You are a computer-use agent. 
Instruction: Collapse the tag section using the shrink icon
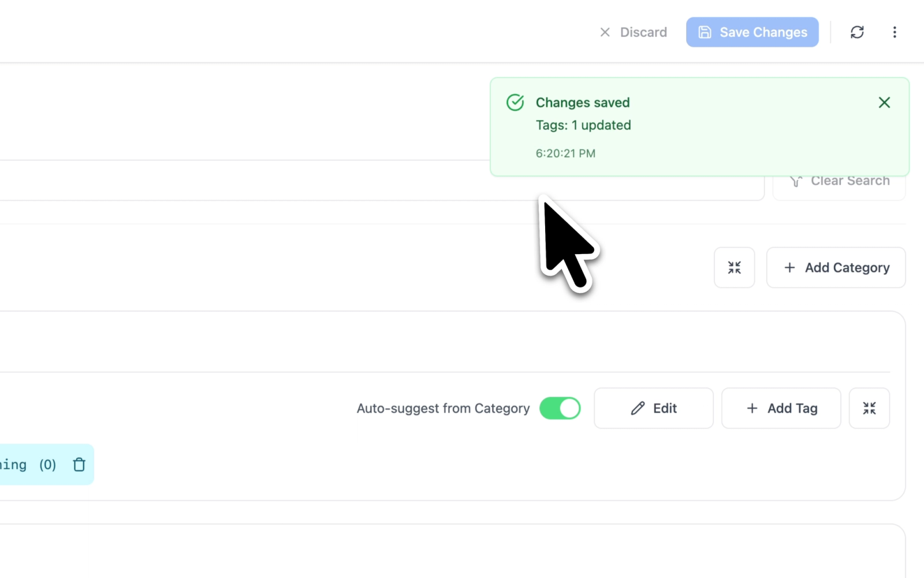[x=869, y=408]
